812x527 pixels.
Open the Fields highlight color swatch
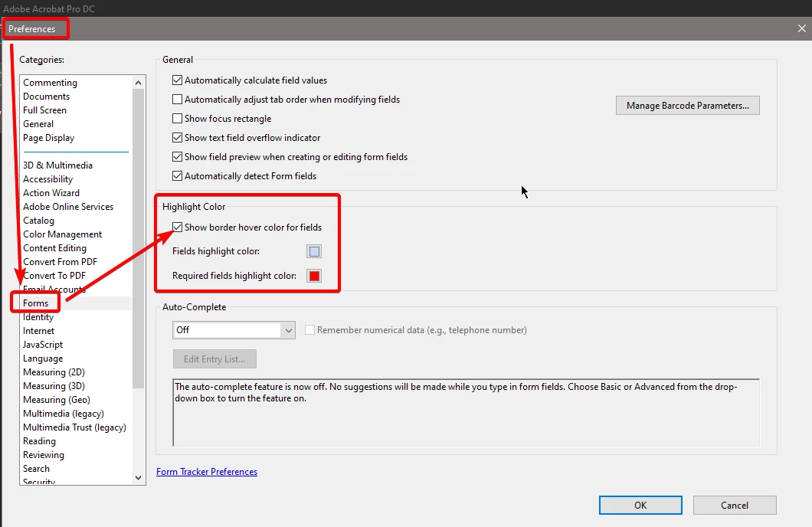tap(314, 251)
